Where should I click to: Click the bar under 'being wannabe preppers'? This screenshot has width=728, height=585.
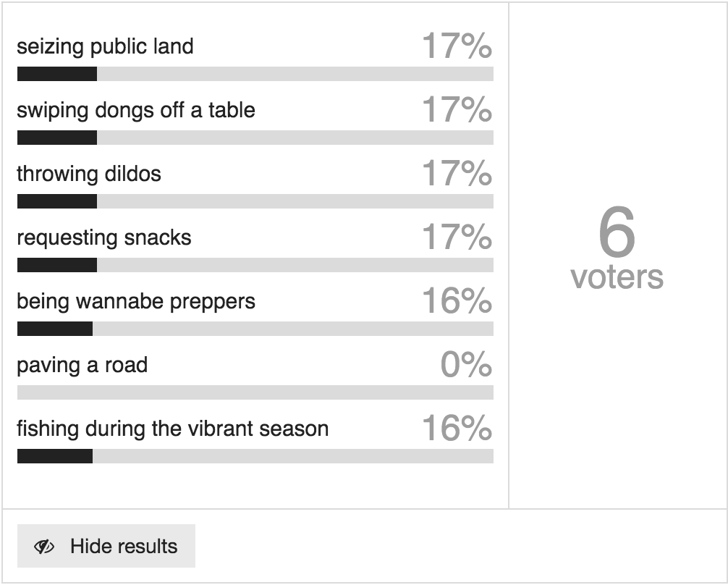tap(255, 329)
